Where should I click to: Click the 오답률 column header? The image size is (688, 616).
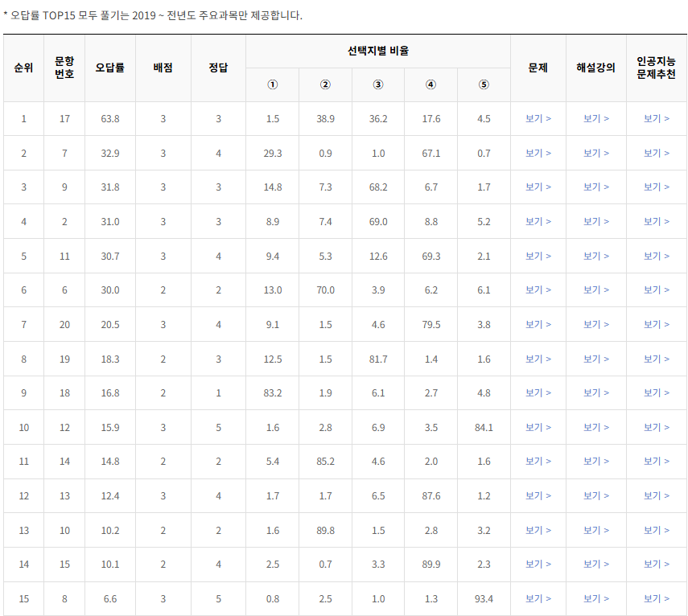(108, 68)
